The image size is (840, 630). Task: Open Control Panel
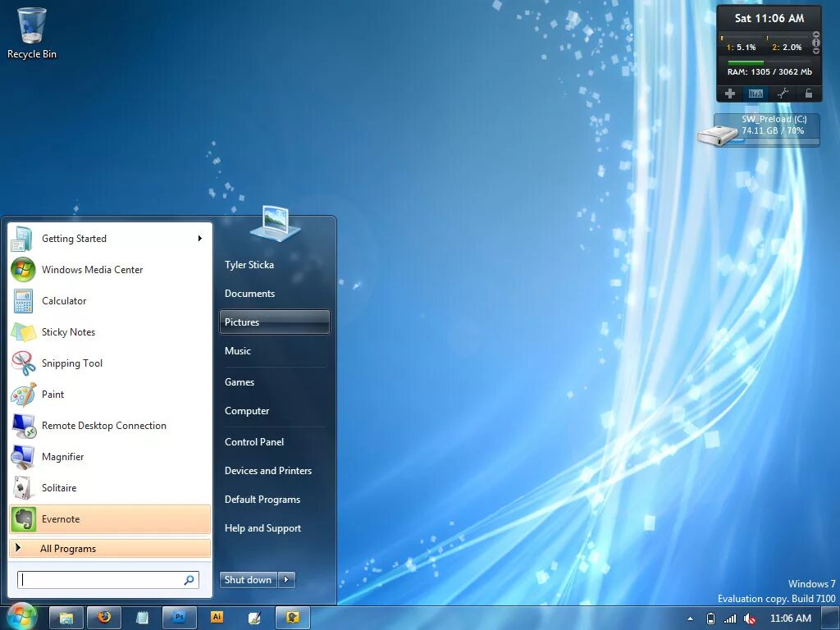point(274,442)
